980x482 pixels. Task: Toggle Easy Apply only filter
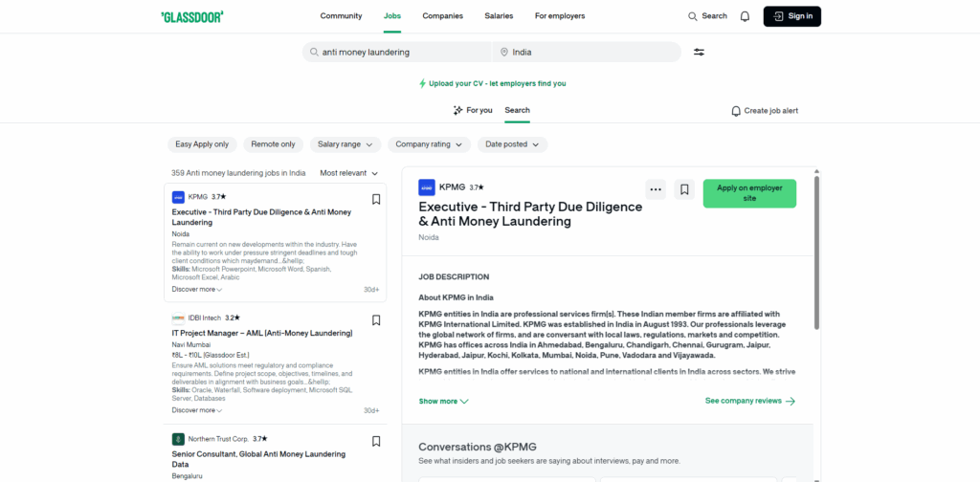(202, 144)
